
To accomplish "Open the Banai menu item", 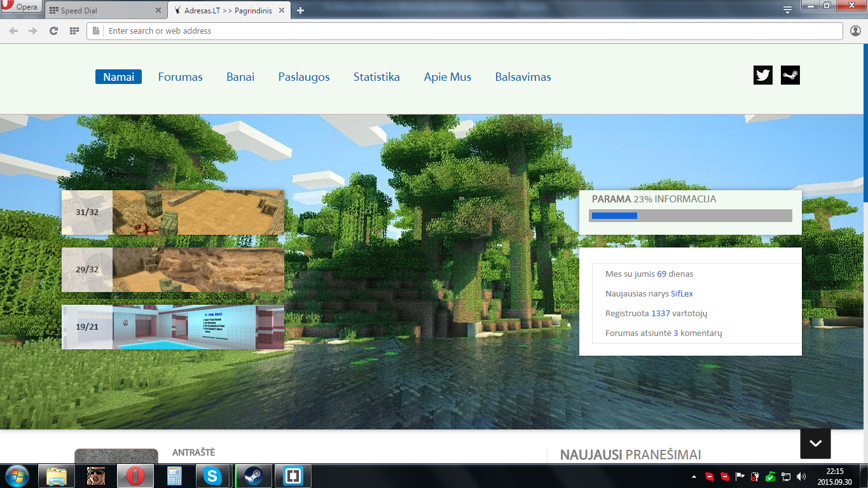I will tap(240, 77).
